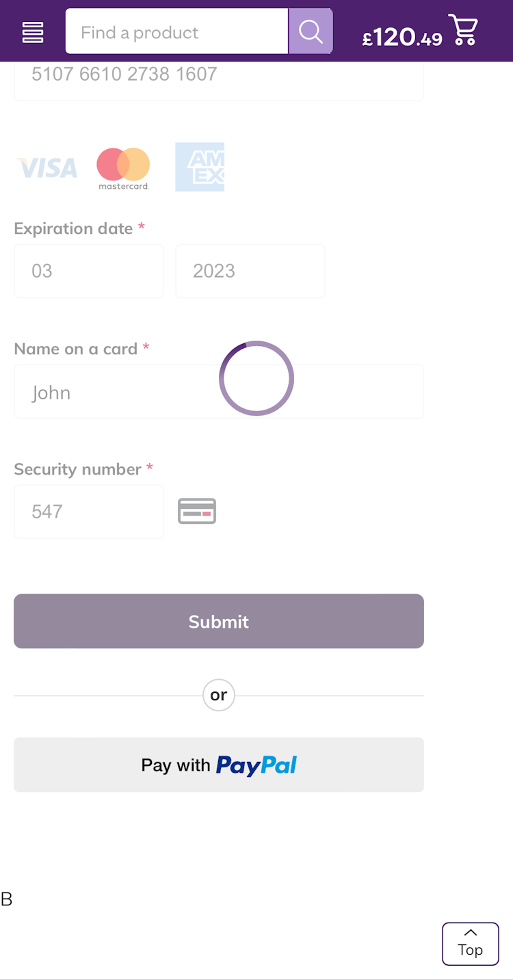Click the Expiration date label
The image size is (513, 980).
pyautogui.click(x=73, y=228)
